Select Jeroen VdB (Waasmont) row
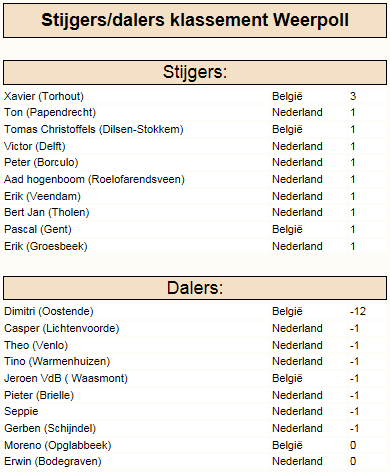 click(195, 378)
